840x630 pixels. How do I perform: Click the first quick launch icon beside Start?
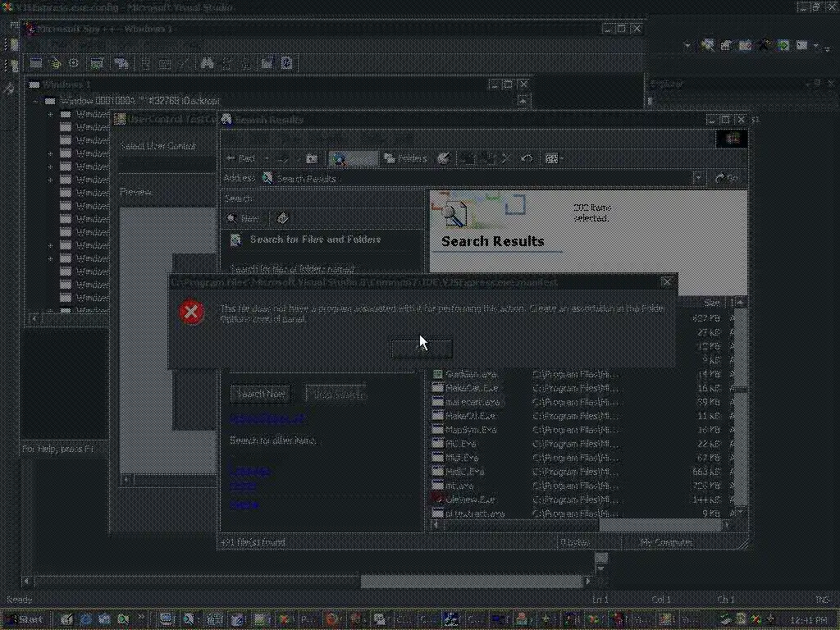[66, 619]
